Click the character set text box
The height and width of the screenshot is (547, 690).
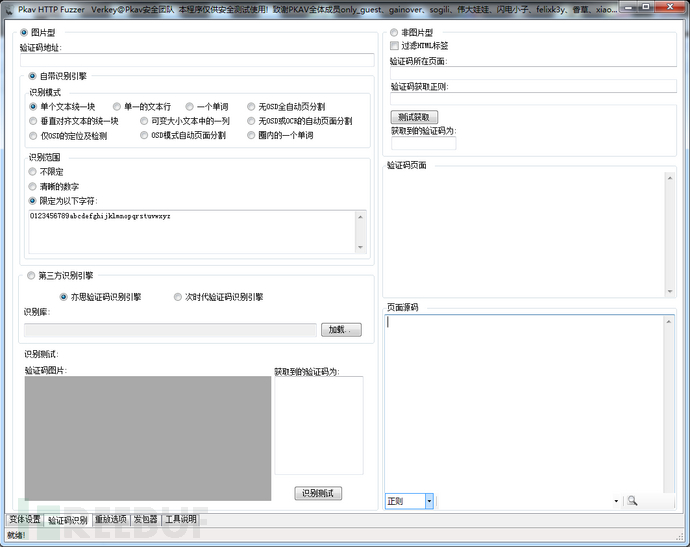pos(192,231)
